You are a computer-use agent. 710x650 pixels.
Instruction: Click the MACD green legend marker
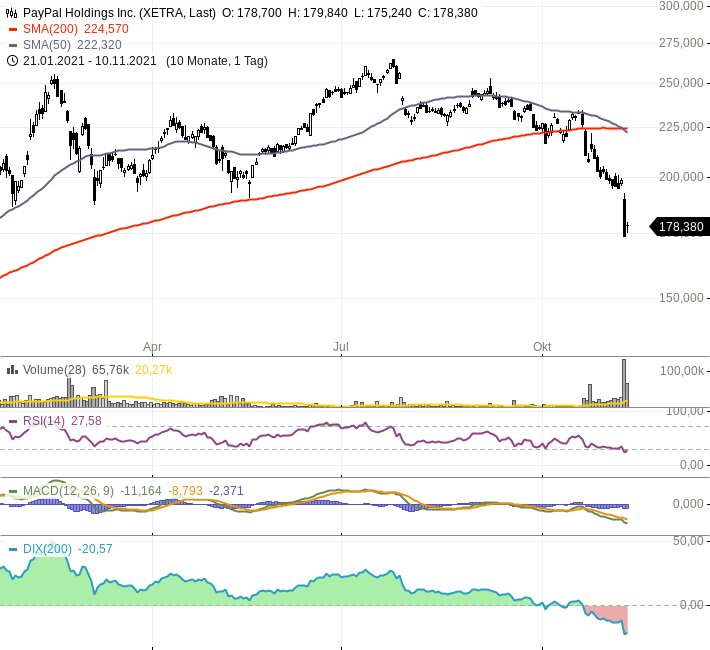13,491
